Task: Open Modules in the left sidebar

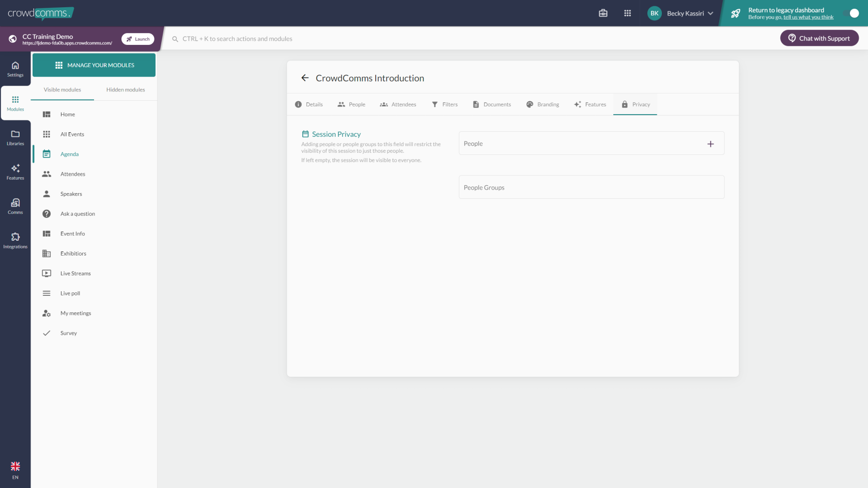Action: (16, 103)
